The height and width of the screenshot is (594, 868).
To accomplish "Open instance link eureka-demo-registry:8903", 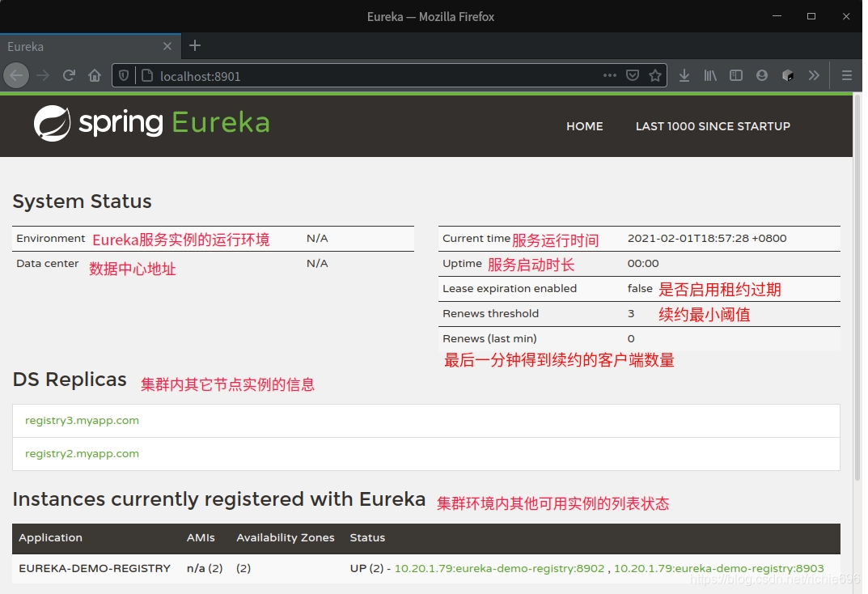I will (x=719, y=569).
